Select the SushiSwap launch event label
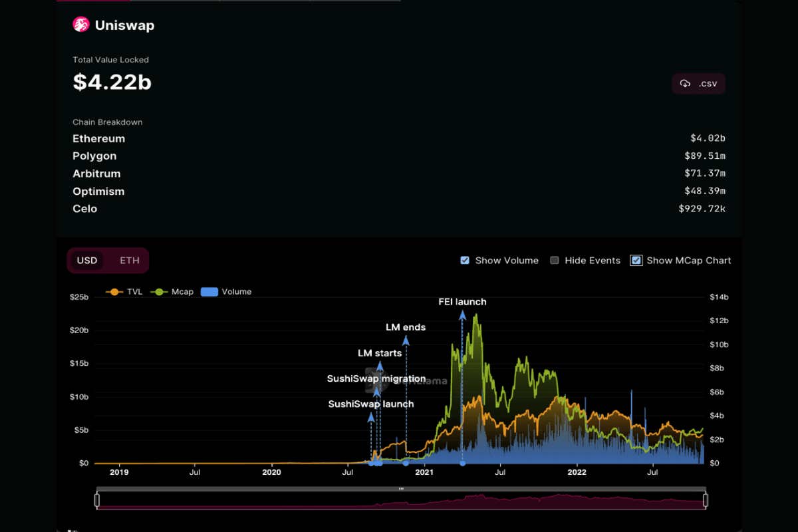 pos(371,404)
